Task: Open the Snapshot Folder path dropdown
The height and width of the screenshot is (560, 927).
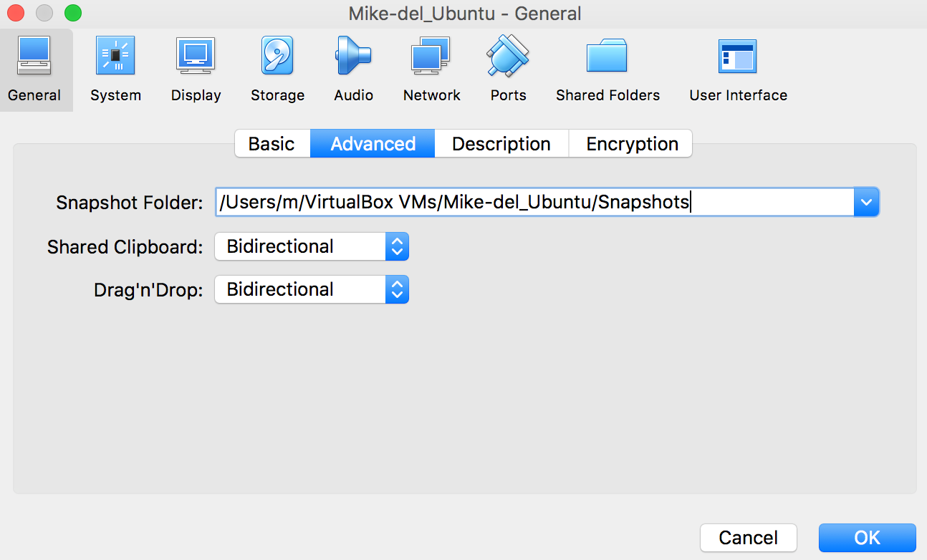Action: pyautogui.click(x=867, y=202)
